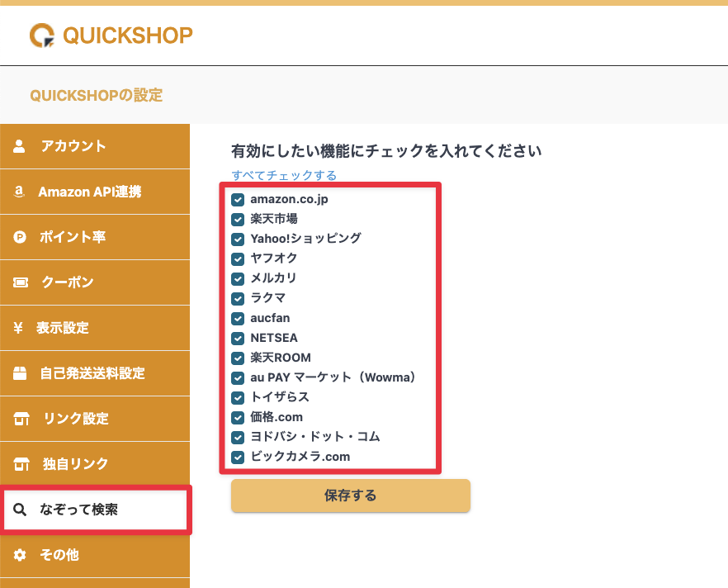Click the person icon beside アカウント
The height and width of the screenshot is (588, 728).
(20, 146)
